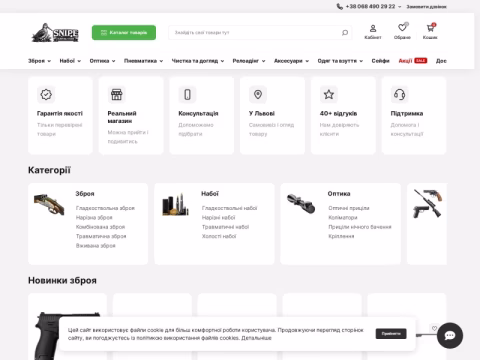Add last product to favorites heart

(434, 328)
